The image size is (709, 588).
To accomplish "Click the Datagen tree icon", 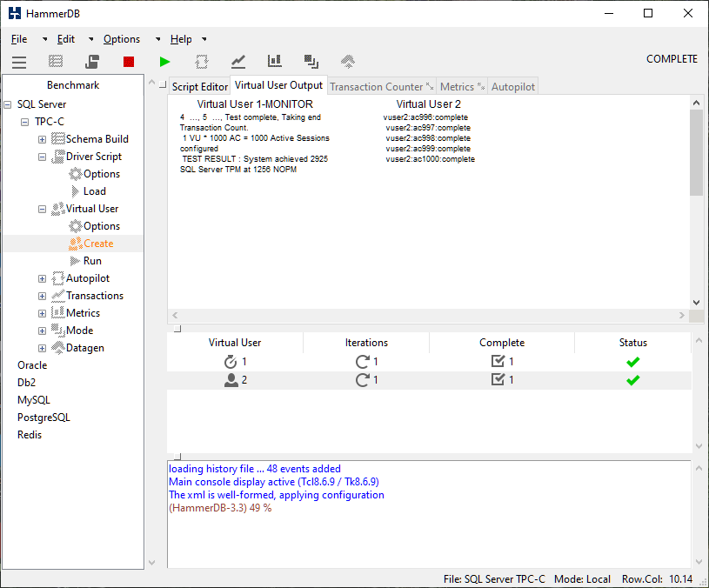I will coord(58,348).
